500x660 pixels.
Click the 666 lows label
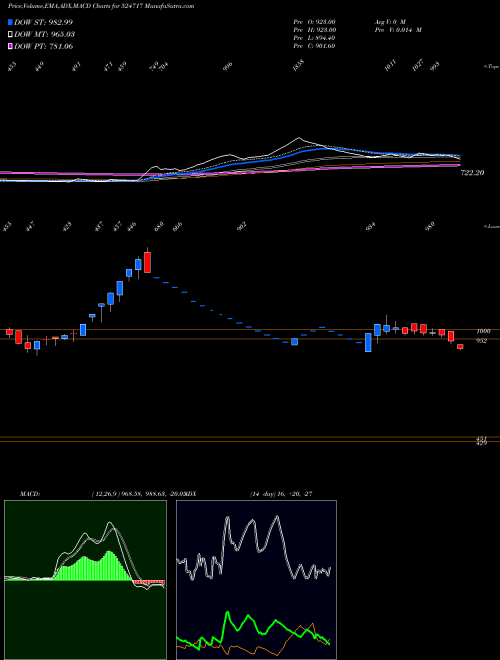(178, 227)
